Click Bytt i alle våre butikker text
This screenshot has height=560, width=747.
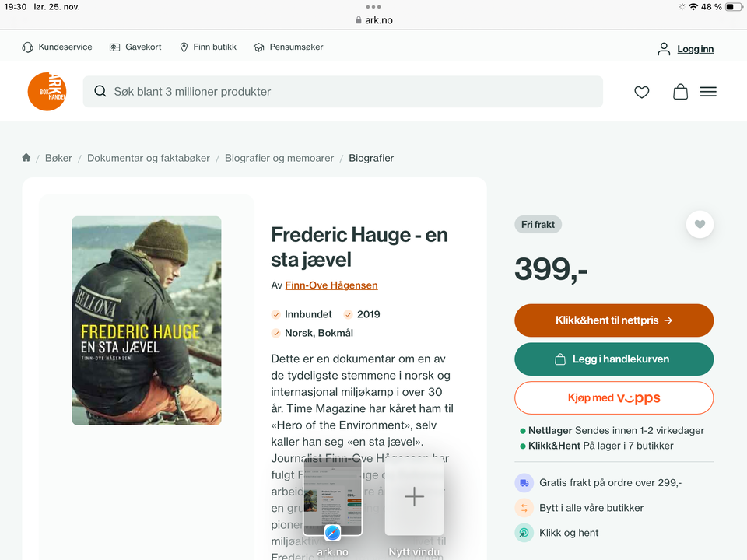click(591, 508)
